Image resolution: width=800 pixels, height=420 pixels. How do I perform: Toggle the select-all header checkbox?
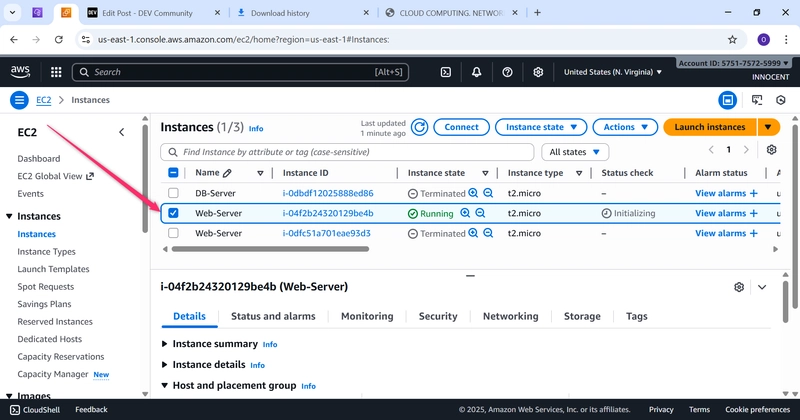[173, 172]
